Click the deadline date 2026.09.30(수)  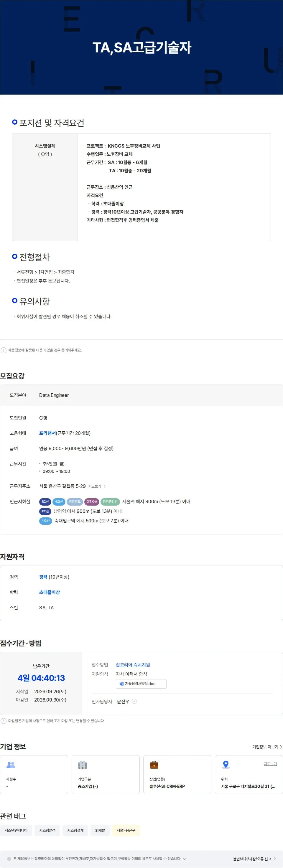50,699
